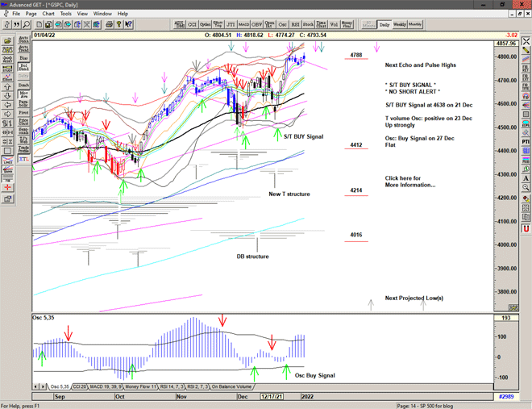Click the RSI indicator toolbar button
The image size is (532, 409).
click(x=294, y=25)
